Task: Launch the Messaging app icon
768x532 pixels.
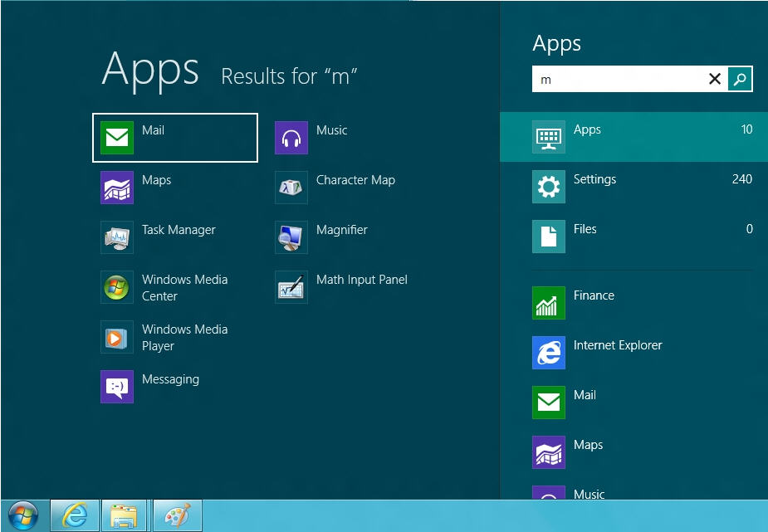Action: click(117, 387)
